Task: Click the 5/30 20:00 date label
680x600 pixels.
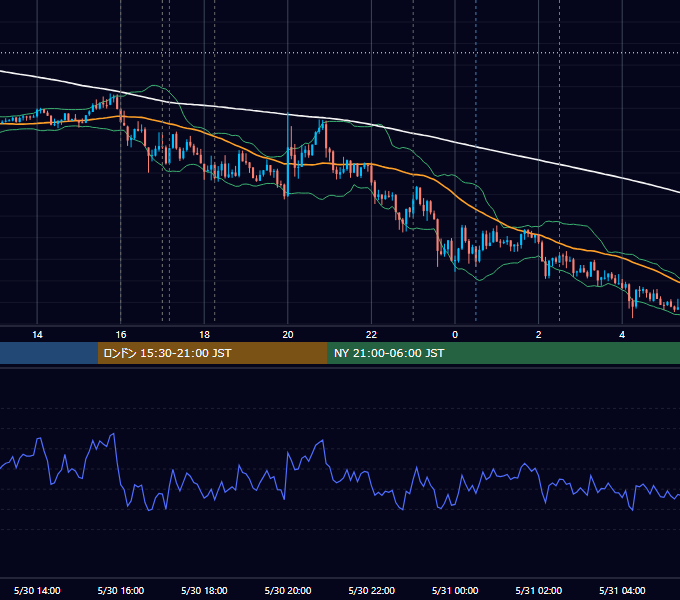Action: coord(288,590)
